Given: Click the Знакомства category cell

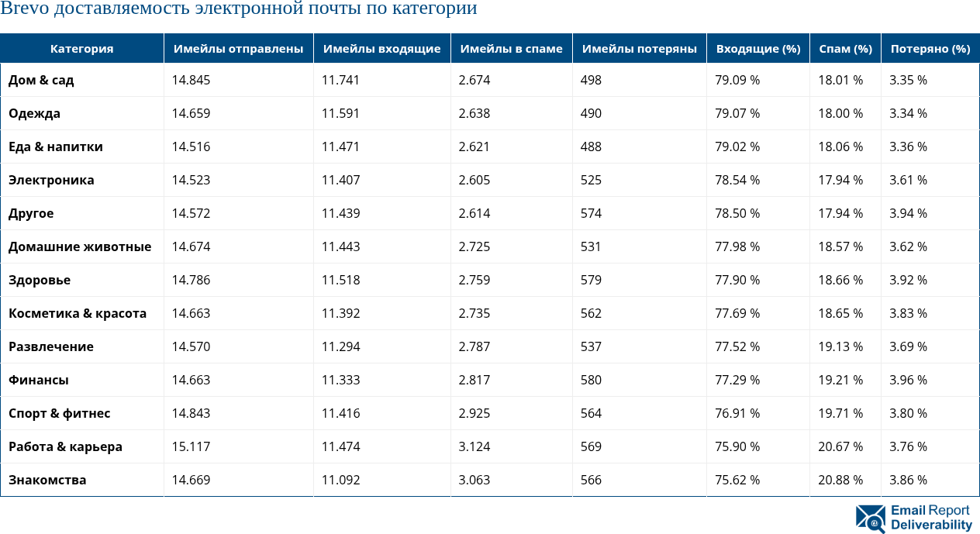Looking at the screenshot, I should pyautogui.click(x=47, y=480).
